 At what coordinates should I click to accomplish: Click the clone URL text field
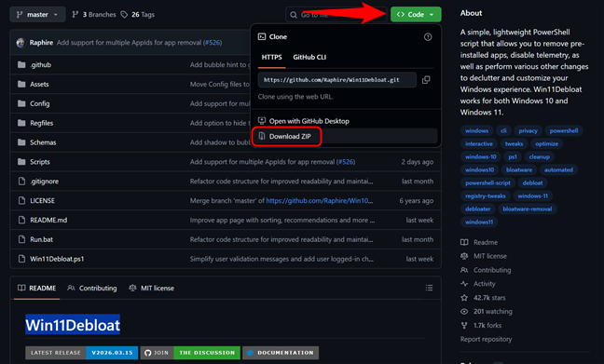pyautogui.click(x=337, y=80)
